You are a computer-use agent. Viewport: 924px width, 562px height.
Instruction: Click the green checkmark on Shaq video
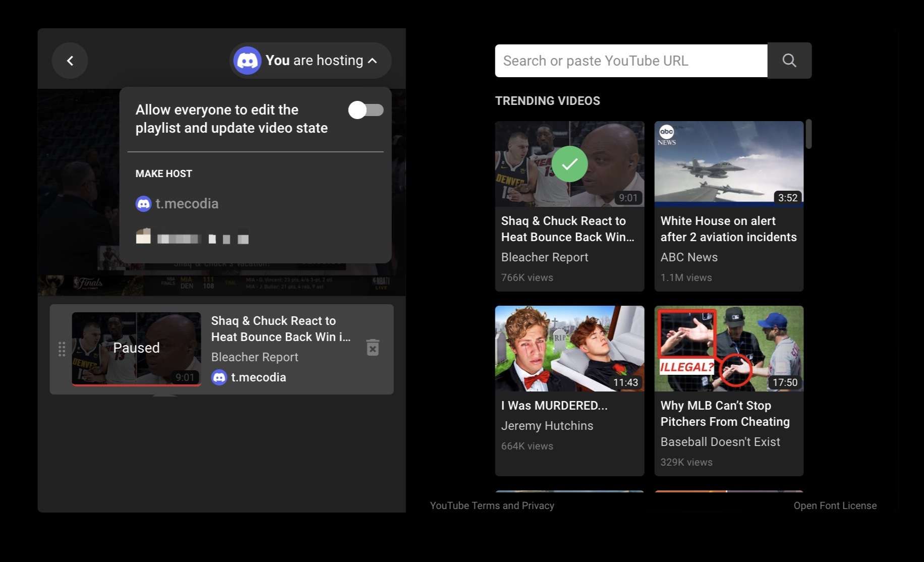point(569,164)
